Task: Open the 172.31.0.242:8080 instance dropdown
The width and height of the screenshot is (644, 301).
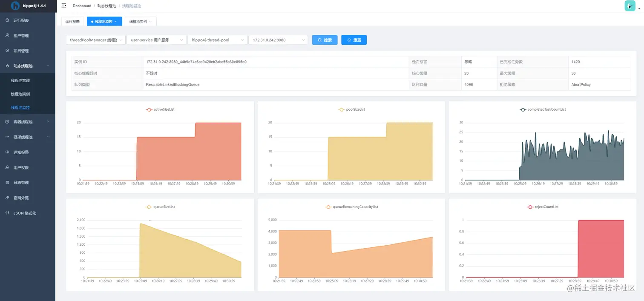Action: [x=278, y=40]
